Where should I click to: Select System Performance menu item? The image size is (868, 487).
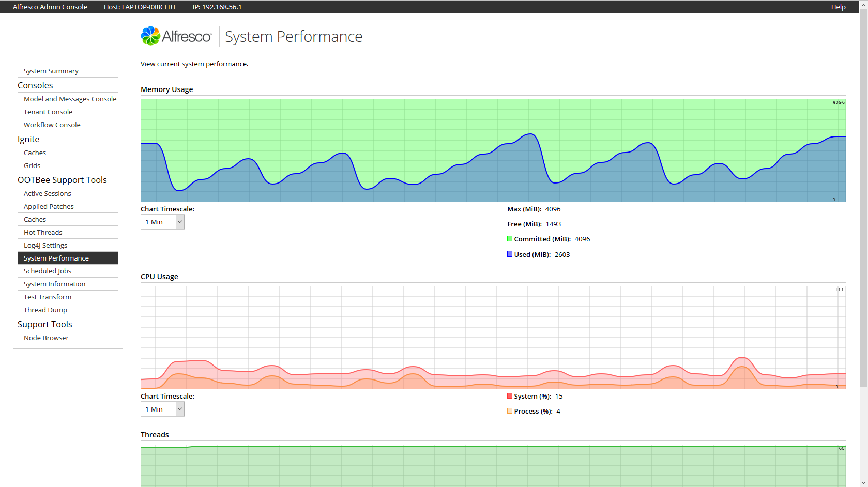pyautogui.click(x=68, y=258)
